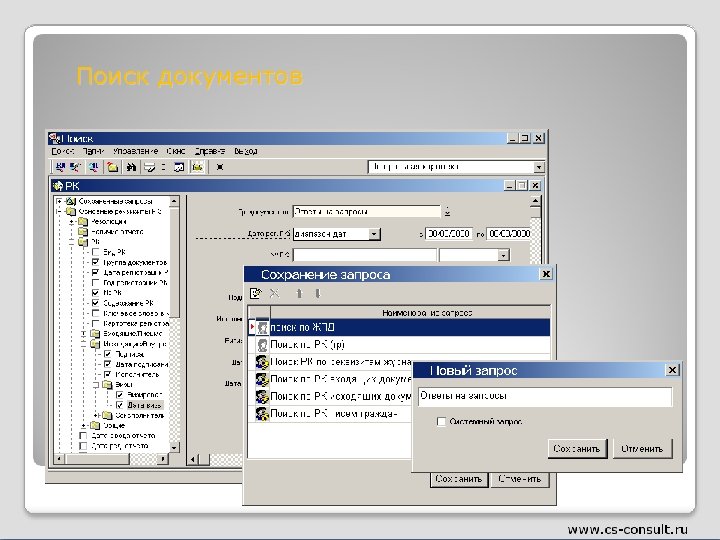
Task: Open the диапазон дат dropdown
Action: (x=374, y=234)
